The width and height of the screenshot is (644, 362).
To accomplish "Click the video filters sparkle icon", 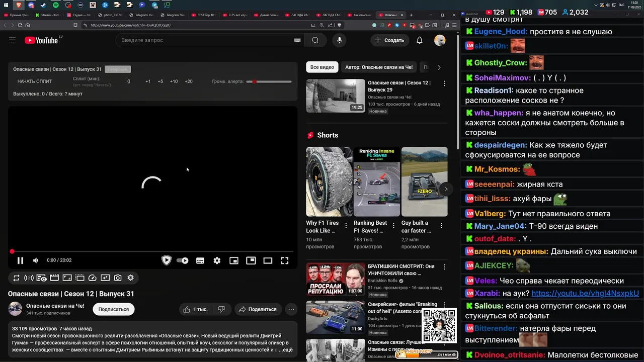I will point(105,278).
